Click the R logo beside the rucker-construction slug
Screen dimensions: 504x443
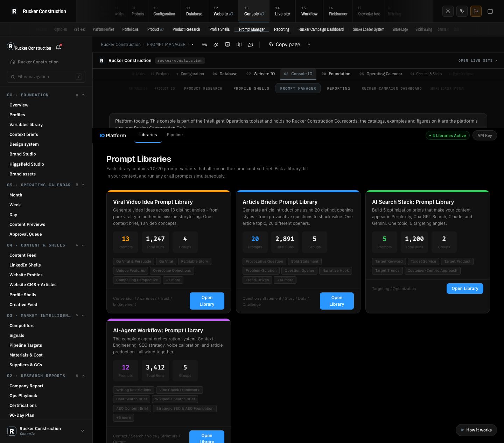point(102,61)
